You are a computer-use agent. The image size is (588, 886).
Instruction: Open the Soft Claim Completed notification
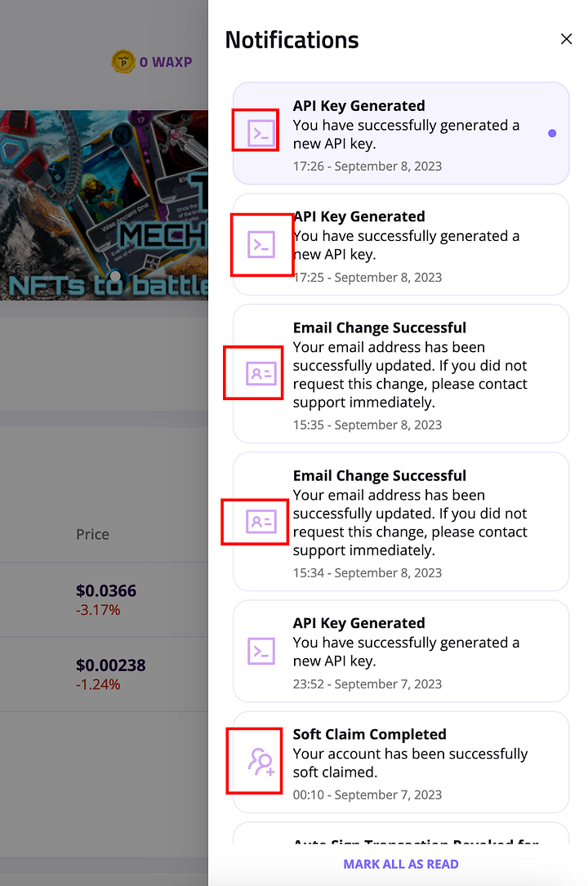tap(401, 762)
